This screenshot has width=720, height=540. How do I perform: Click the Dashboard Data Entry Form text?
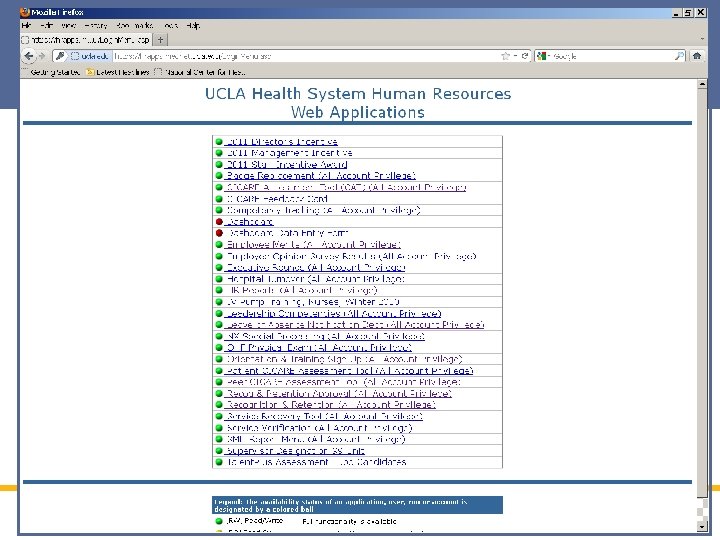(288, 233)
